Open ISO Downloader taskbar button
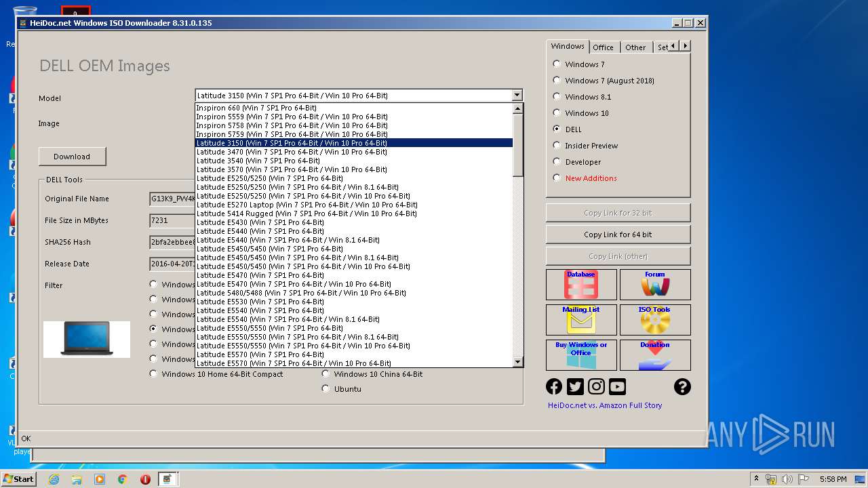 pyautogui.click(x=167, y=479)
